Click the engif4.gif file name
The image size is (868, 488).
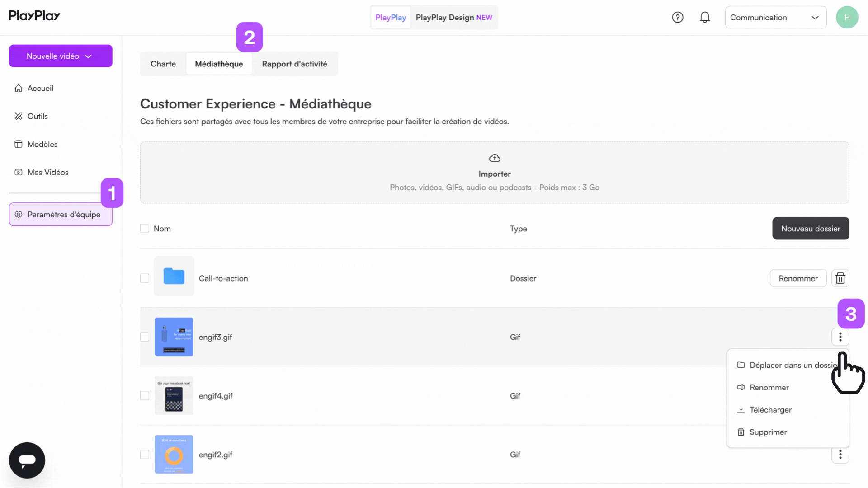pyautogui.click(x=216, y=396)
